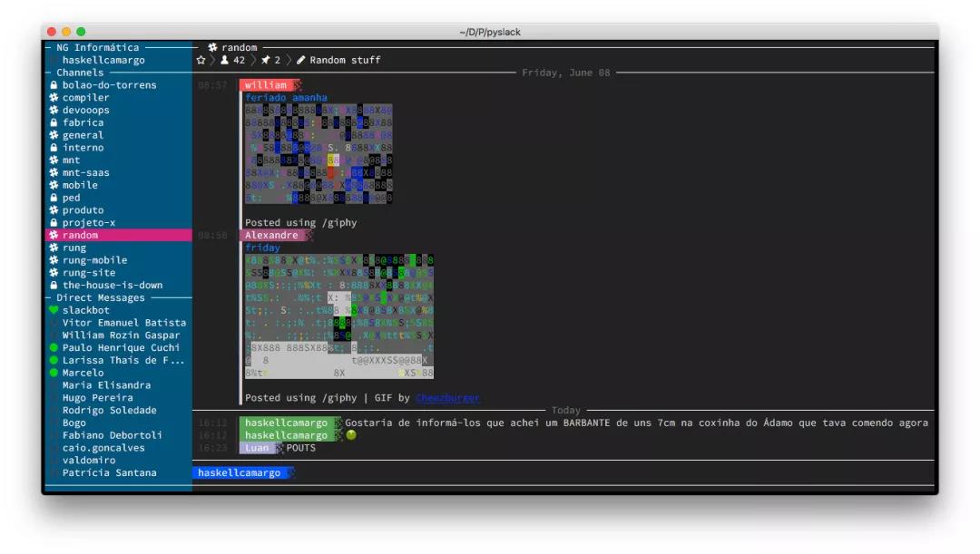
Task: Focus the message input beside haskellcamargo prompt
Action: (x=612, y=472)
